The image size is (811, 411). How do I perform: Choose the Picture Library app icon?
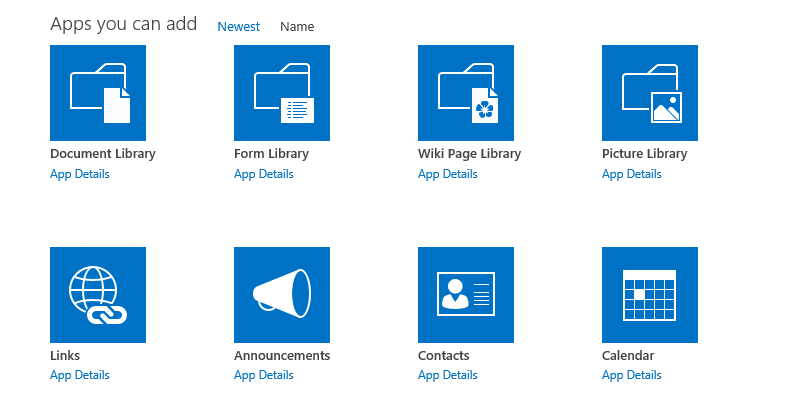click(650, 93)
